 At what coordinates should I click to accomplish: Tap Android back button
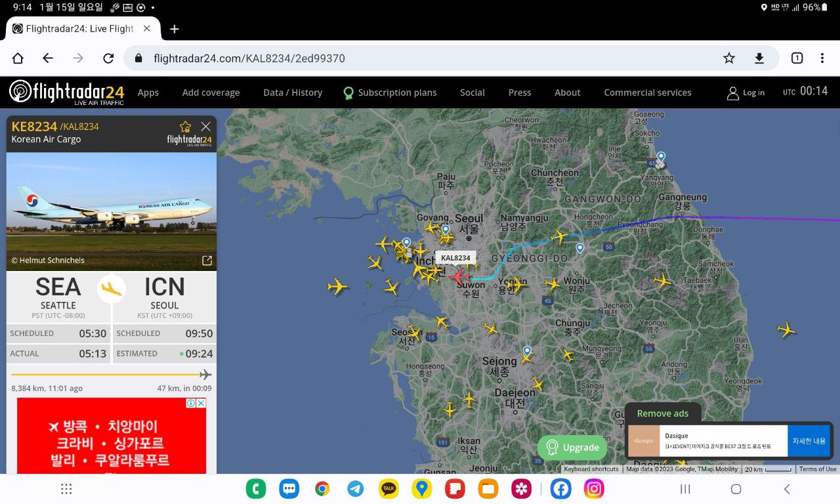click(x=787, y=489)
